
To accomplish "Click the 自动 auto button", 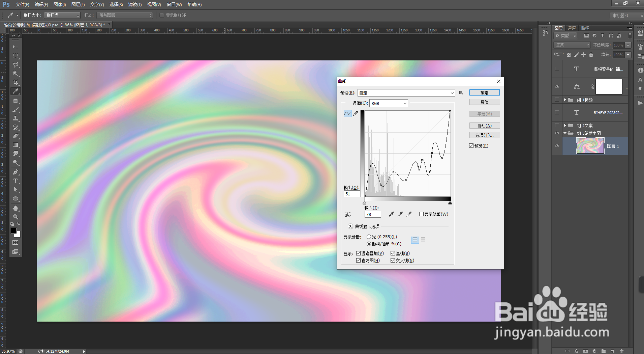I will click(x=485, y=126).
